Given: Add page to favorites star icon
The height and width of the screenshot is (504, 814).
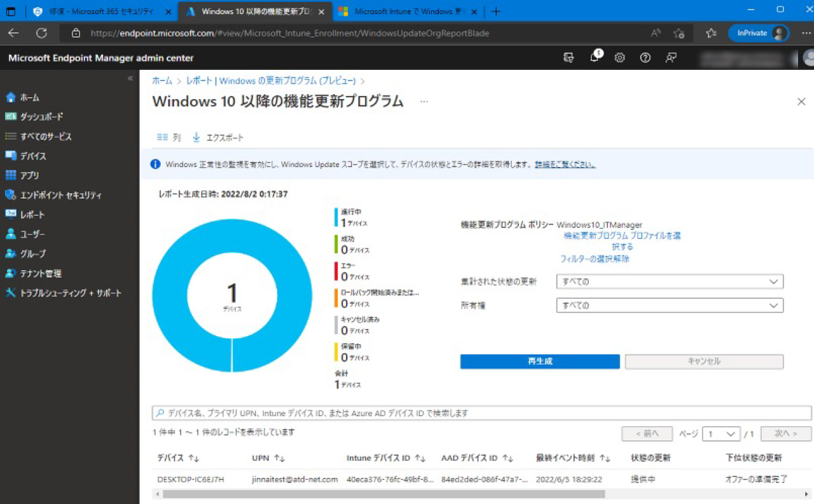Looking at the screenshot, I should pyautogui.click(x=679, y=33).
